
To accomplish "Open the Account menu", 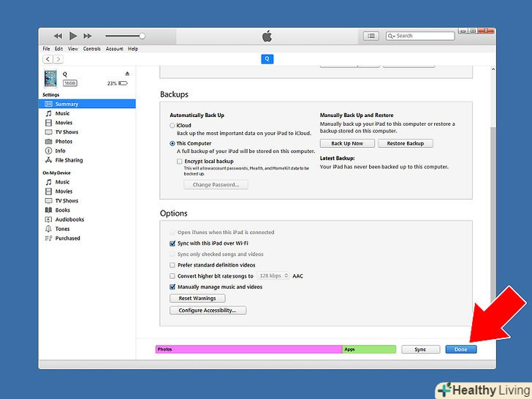I will pyautogui.click(x=114, y=49).
